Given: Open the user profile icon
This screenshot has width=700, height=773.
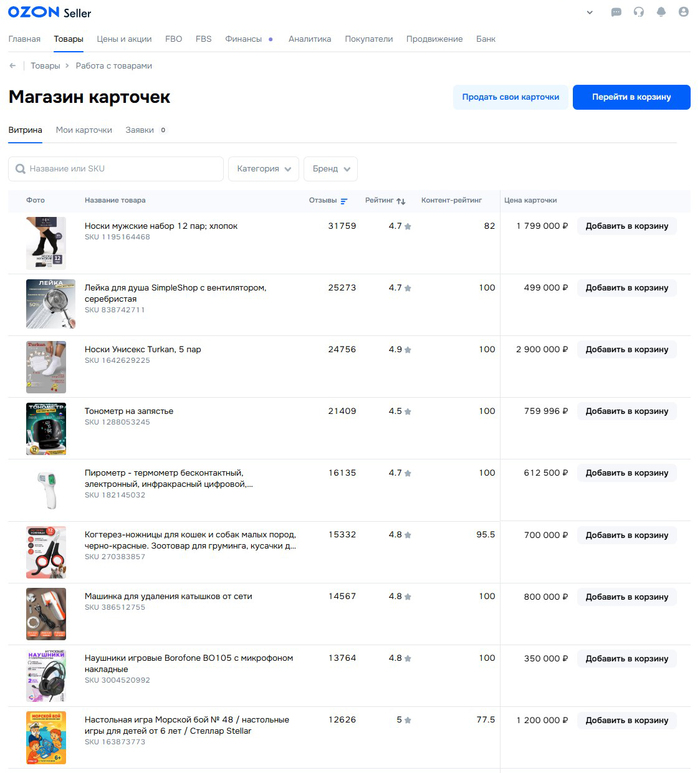Looking at the screenshot, I should tap(683, 13).
